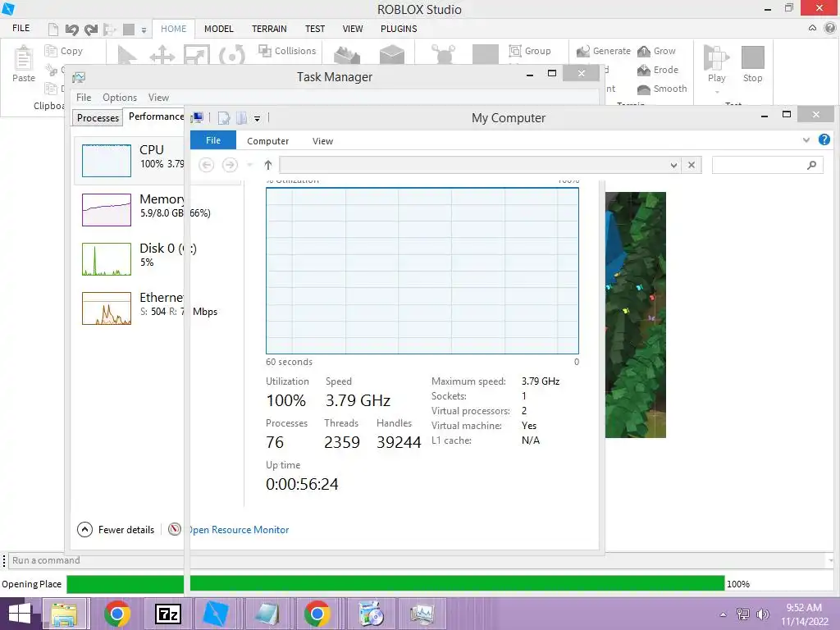Switch to Task Manager Performance tab

click(156, 116)
